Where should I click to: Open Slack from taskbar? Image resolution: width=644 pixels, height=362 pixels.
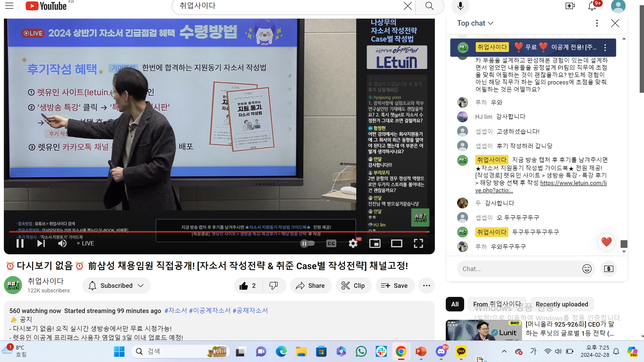point(381,352)
